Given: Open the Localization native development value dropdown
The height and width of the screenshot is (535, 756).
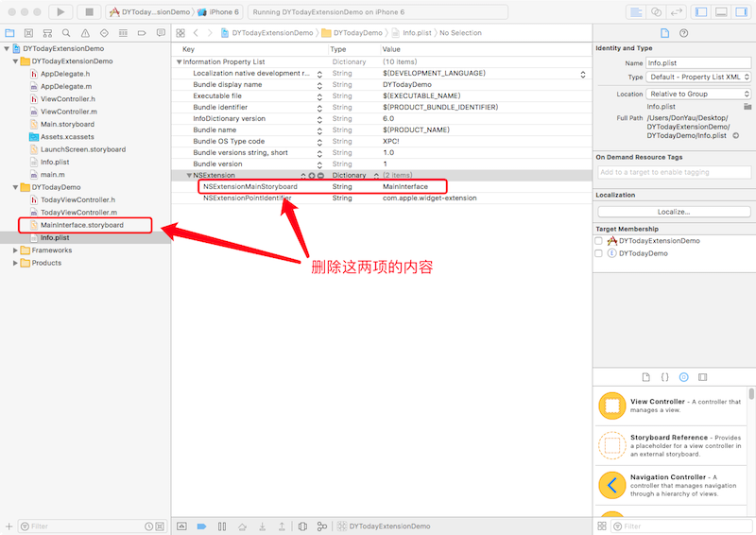Looking at the screenshot, I should (x=583, y=75).
